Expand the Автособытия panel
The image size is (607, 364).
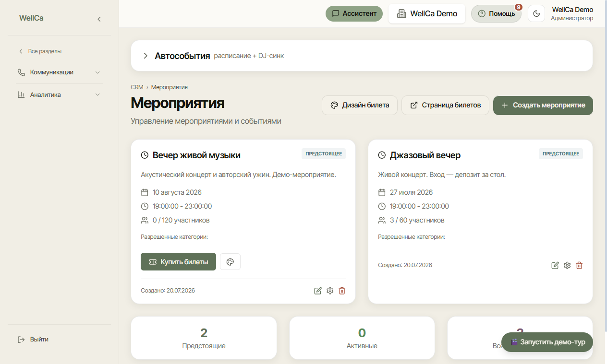[362, 56]
